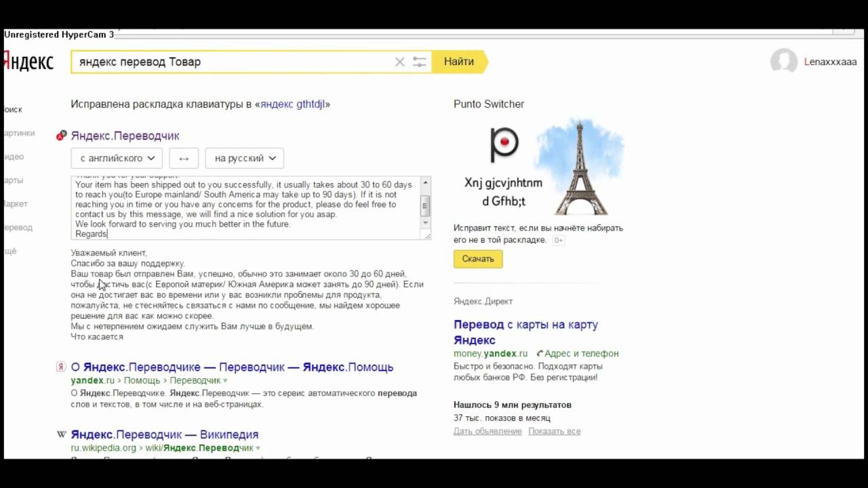The height and width of the screenshot is (488, 868).
Task: Expand dropdown arrow after ru.wikipedia.org URL
Action: (258, 449)
